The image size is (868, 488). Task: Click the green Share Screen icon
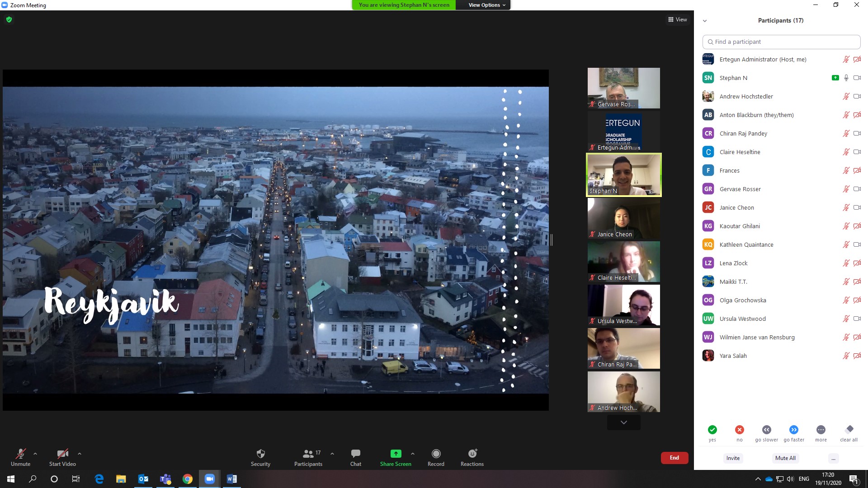[396, 454]
